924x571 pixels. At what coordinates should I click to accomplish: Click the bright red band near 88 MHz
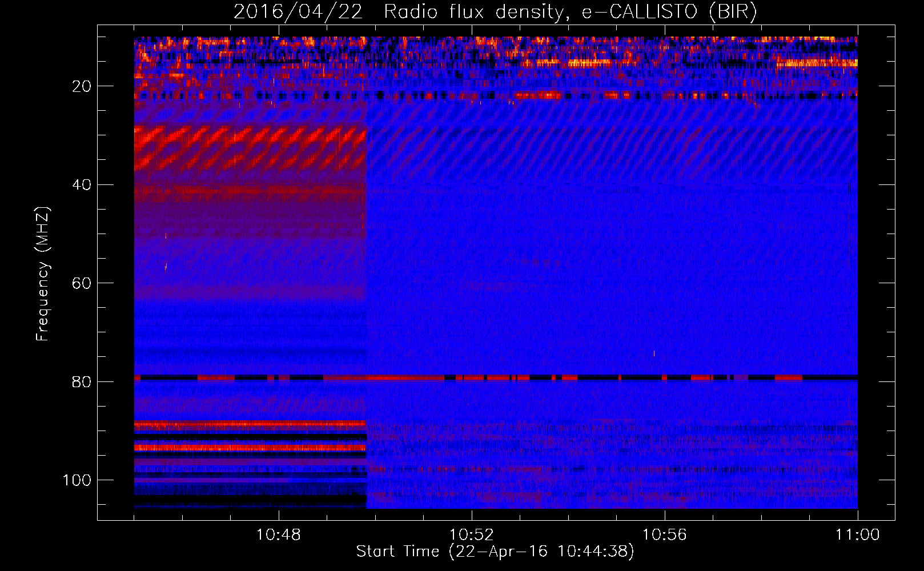pyautogui.click(x=250, y=424)
